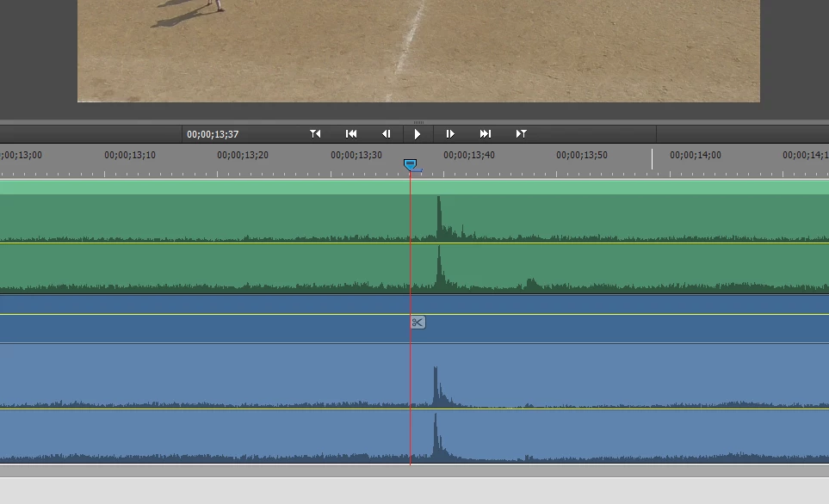Click the blue playhead handle
Viewport: 829px width, 504px height.
411,164
